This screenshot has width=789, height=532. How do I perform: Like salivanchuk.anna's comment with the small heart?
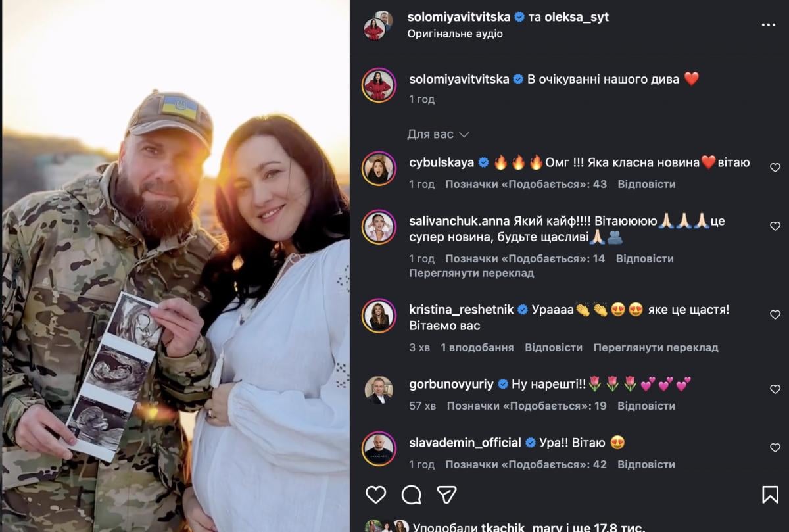(x=775, y=226)
